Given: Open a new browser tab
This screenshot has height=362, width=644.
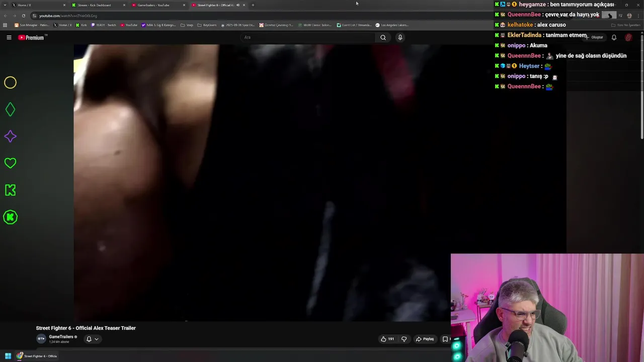Looking at the screenshot, I should [x=253, y=5].
